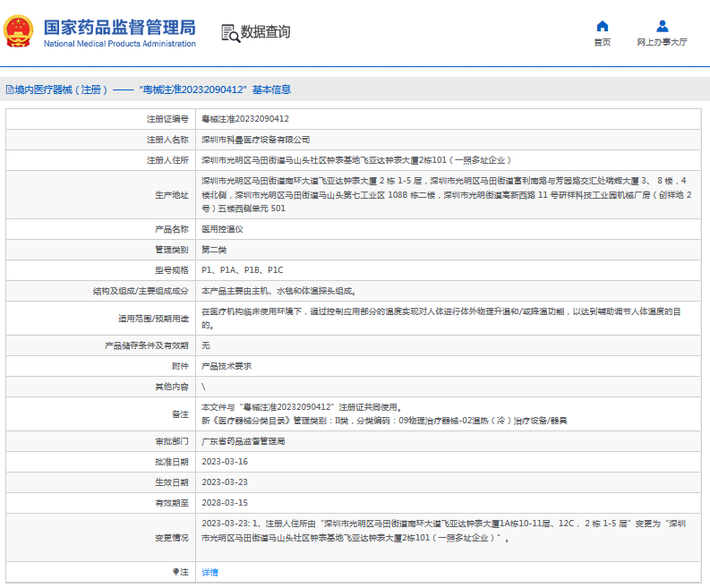Open the online service hall user icon
The width and height of the screenshot is (710, 588).
[662, 26]
